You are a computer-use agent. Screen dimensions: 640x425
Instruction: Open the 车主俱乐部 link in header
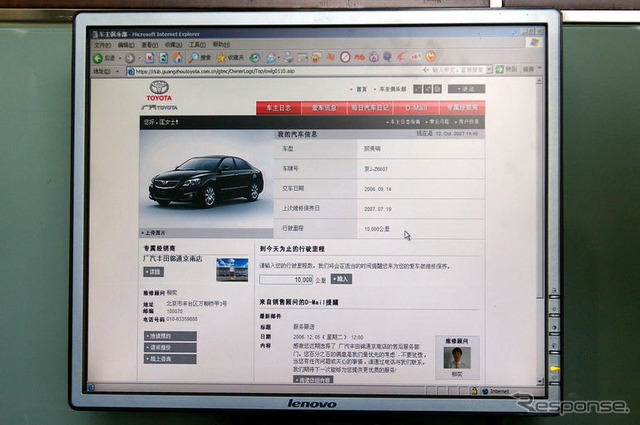393,89
